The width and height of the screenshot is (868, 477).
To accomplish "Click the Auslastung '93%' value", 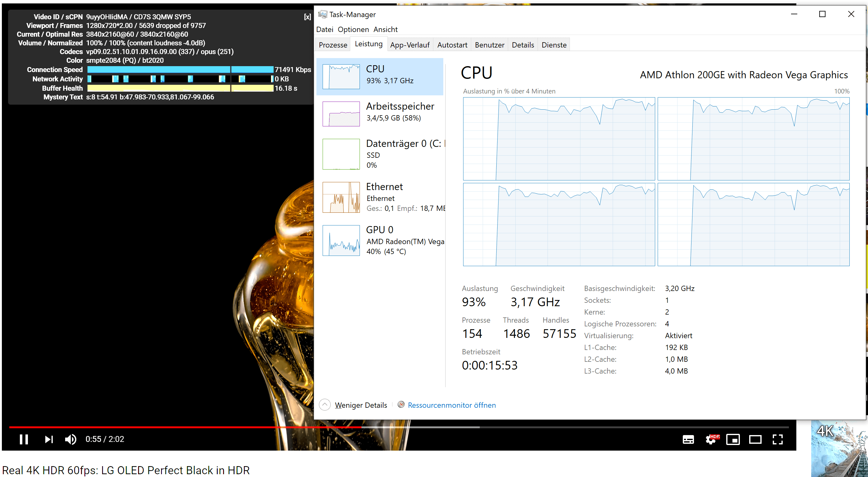I will [x=473, y=302].
